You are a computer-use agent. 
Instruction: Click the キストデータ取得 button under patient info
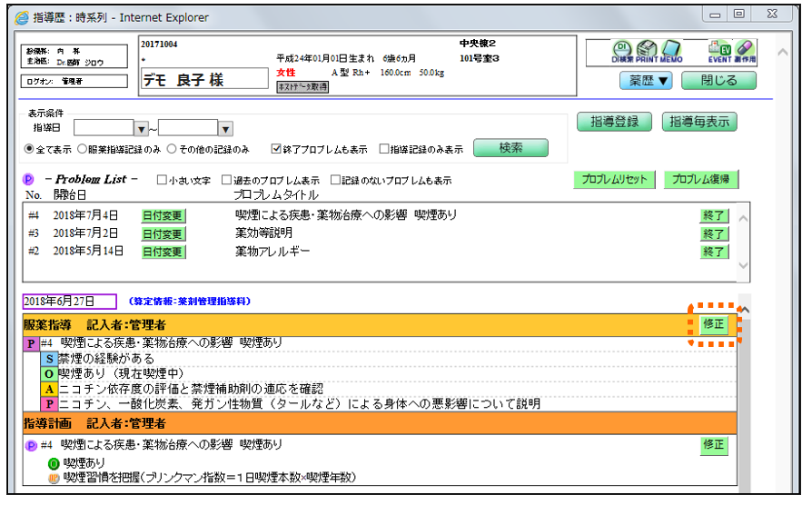pos(302,86)
